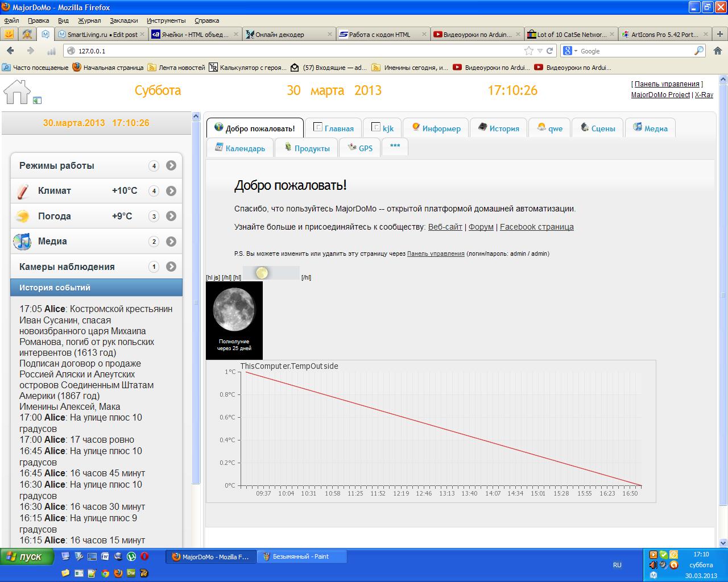
Task: Open the Форум link
Action: 481,227
